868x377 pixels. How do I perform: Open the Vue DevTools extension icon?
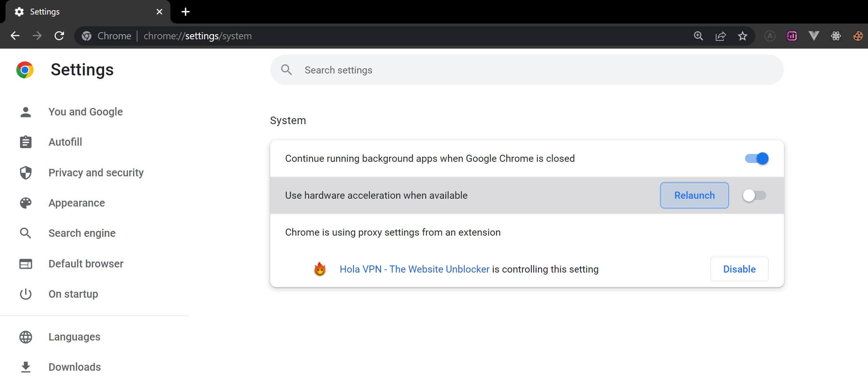coord(813,36)
